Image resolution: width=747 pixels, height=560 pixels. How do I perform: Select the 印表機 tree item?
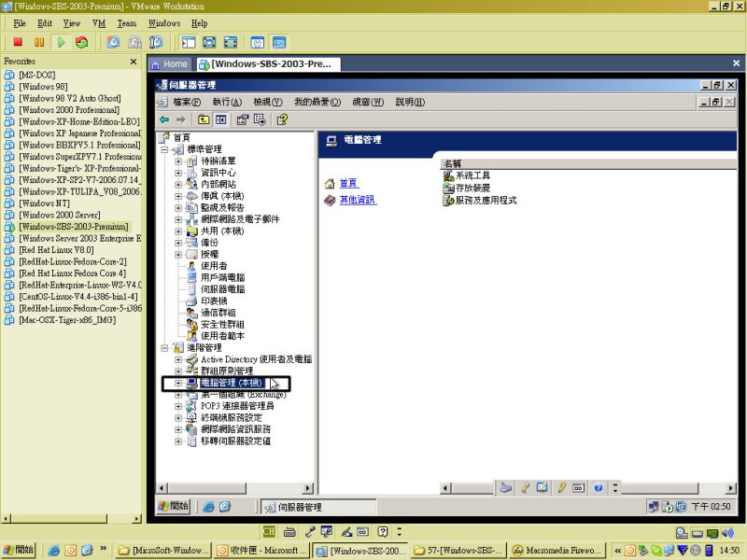(214, 301)
